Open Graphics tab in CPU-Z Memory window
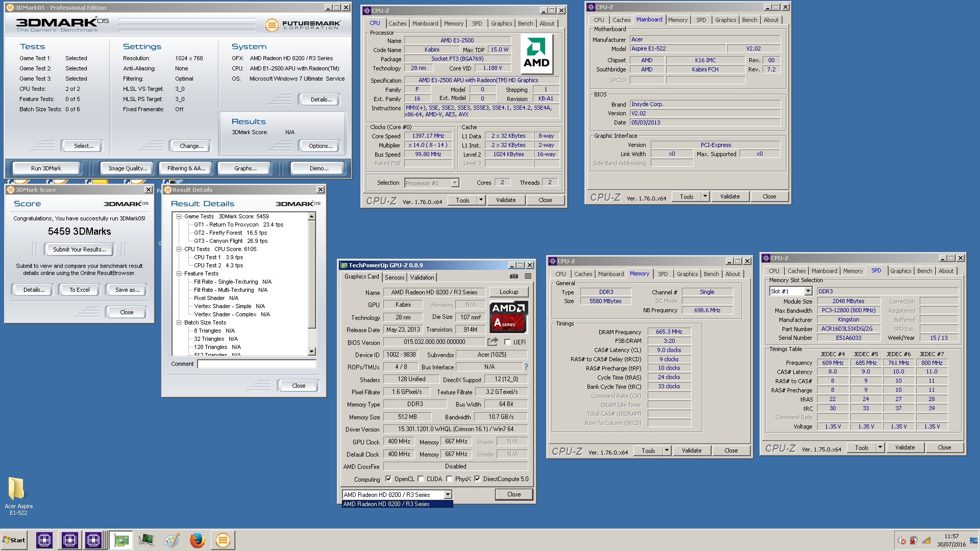Viewport: 980px width, 551px height. 687,274
